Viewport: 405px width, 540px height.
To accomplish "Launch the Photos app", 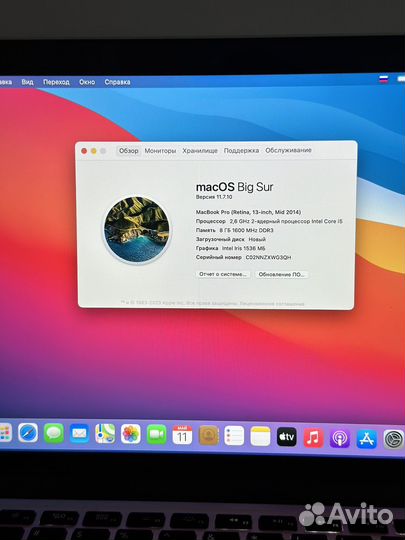I will [x=131, y=434].
